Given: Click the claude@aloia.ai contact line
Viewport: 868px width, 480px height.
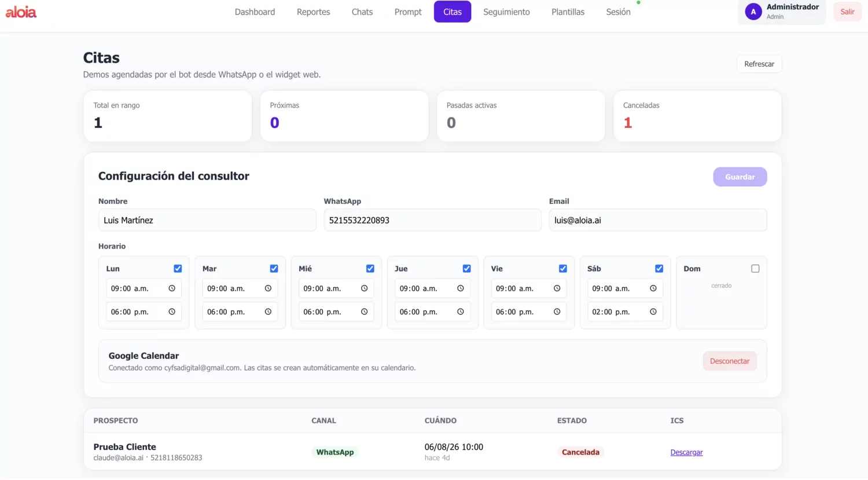Looking at the screenshot, I should point(148,458).
